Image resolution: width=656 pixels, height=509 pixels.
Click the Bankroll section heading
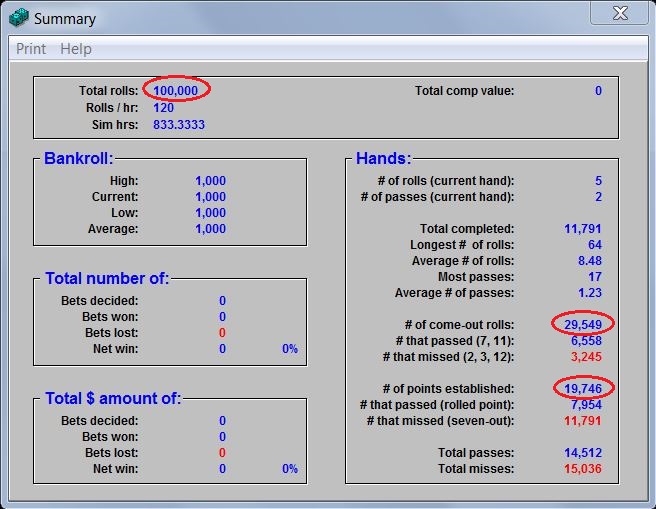click(79, 159)
